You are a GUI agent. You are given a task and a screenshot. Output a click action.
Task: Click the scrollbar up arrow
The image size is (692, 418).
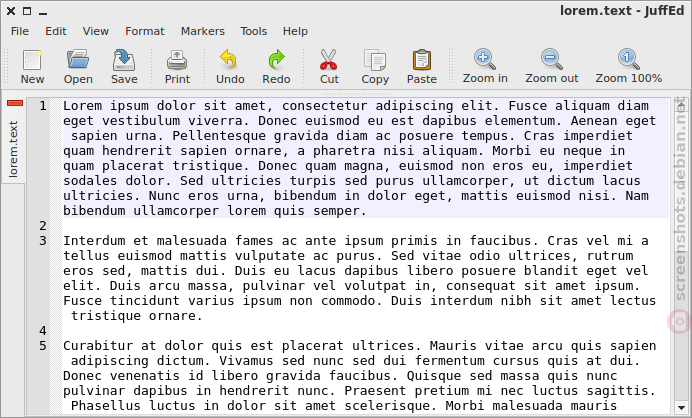tap(681, 105)
